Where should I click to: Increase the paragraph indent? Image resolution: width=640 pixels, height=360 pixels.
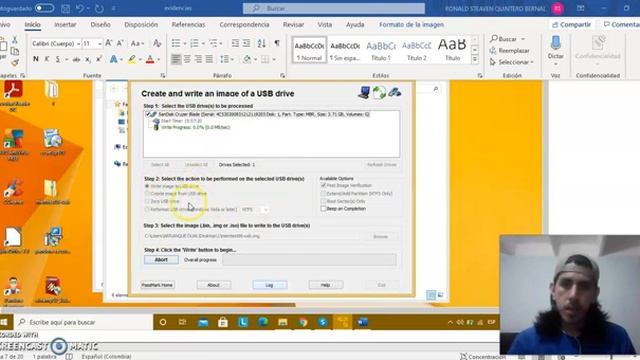coord(247,43)
